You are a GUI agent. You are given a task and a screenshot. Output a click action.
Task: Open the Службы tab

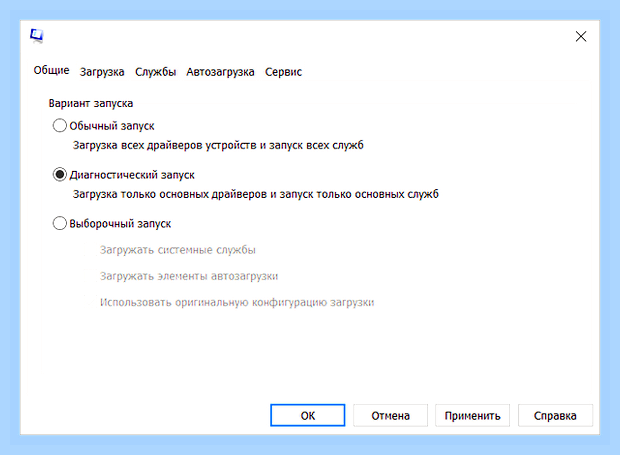155,72
